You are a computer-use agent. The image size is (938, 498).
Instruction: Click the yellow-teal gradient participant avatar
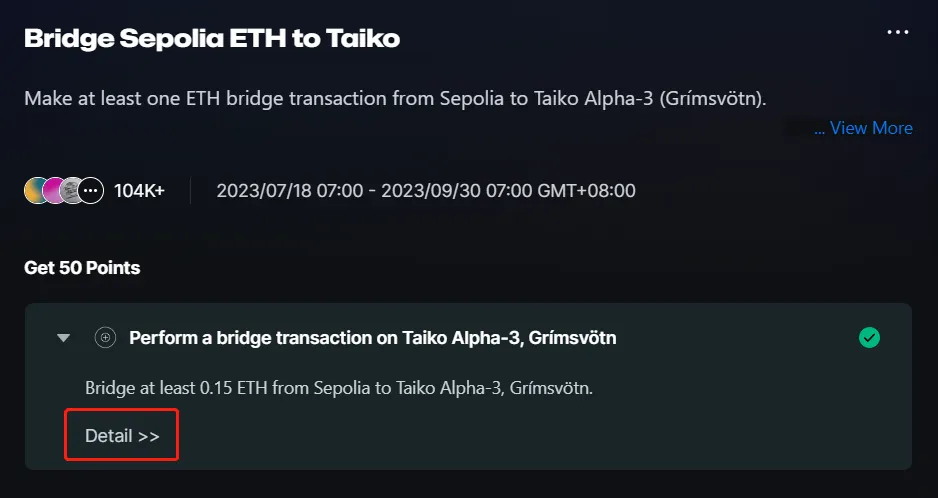(x=34, y=191)
